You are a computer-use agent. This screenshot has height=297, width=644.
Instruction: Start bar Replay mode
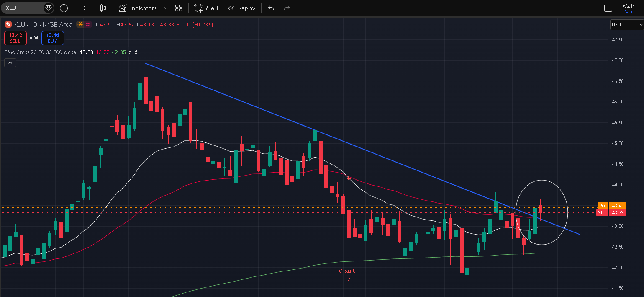pyautogui.click(x=241, y=8)
